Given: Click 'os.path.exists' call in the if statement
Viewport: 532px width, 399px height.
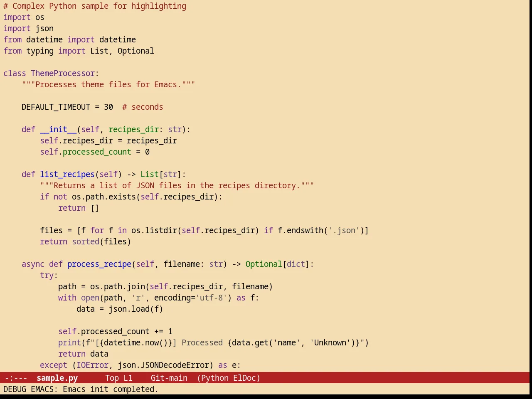Looking at the screenshot, I should (x=104, y=197).
